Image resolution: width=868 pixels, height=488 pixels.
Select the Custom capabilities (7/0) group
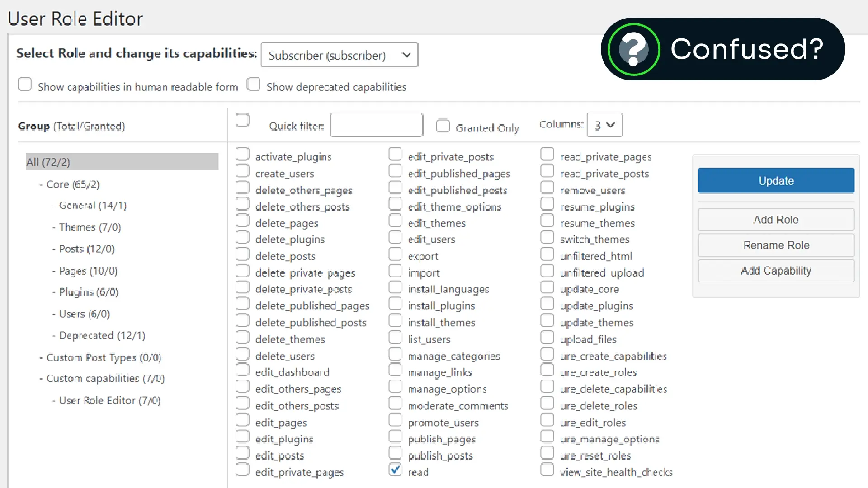point(105,379)
